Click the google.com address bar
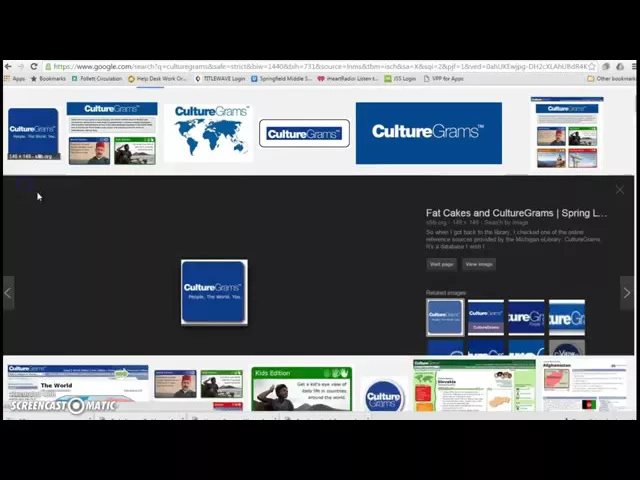The width and height of the screenshot is (640, 480). 320,66
